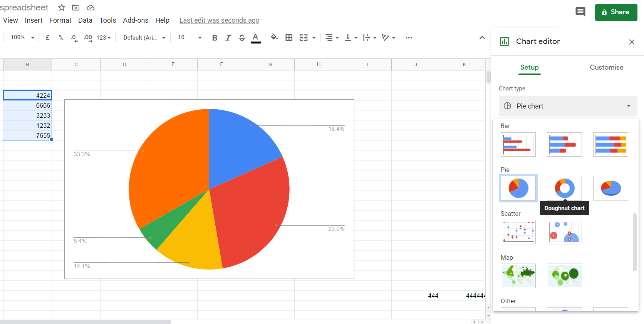
Task: Click the merge cells icon
Action: click(x=304, y=37)
